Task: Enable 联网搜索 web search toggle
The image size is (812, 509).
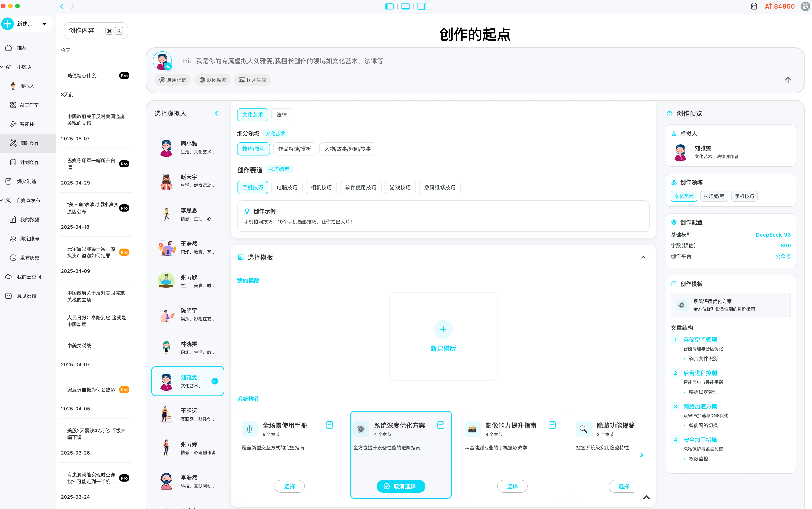Action: [212, 80]
